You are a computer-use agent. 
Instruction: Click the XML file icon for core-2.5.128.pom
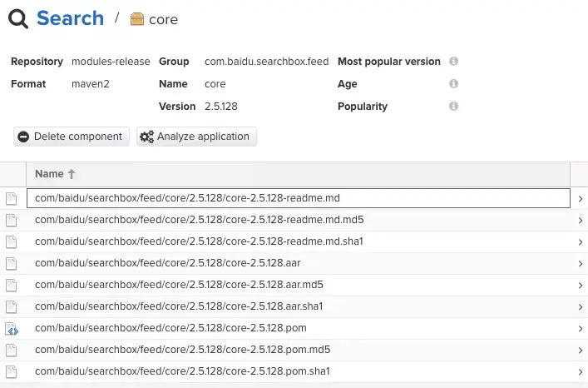click(x=12, y=328)
